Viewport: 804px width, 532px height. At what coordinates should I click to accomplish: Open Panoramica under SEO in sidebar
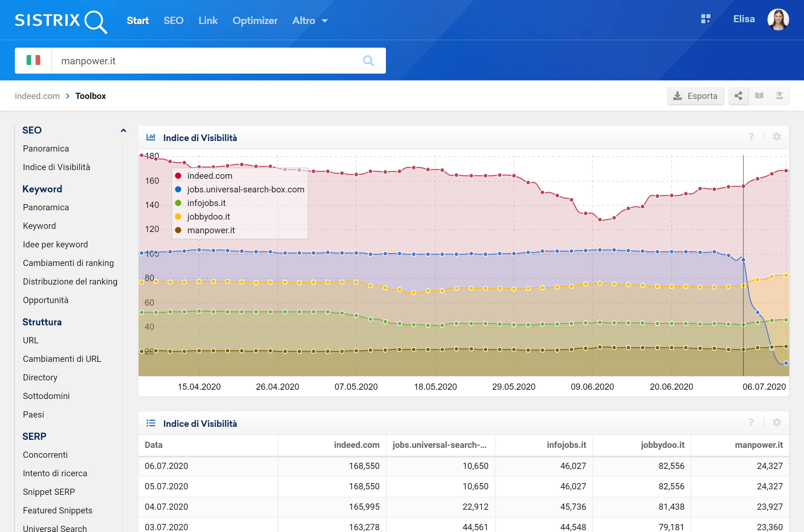[x=46, y=148]
